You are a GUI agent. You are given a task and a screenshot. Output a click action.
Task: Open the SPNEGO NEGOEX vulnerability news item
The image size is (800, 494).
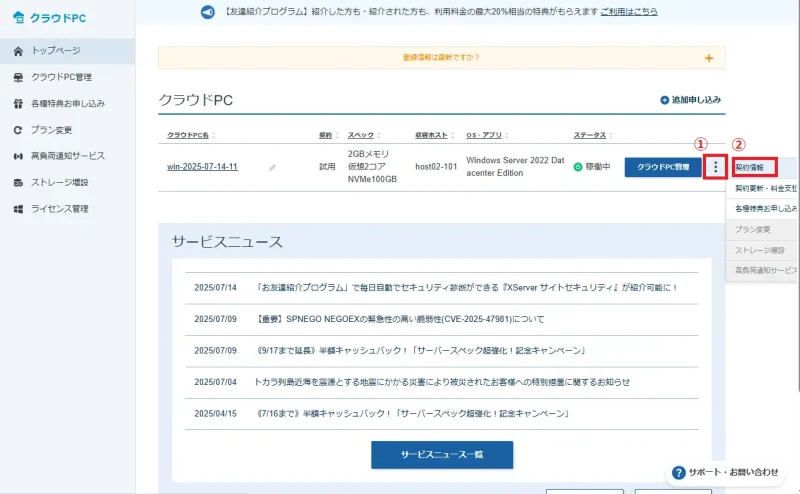[x=400, y=319]
